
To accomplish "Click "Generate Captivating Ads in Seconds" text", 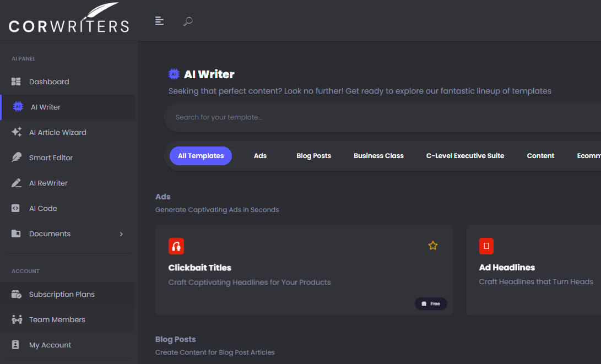I will [x=217, y=210].
